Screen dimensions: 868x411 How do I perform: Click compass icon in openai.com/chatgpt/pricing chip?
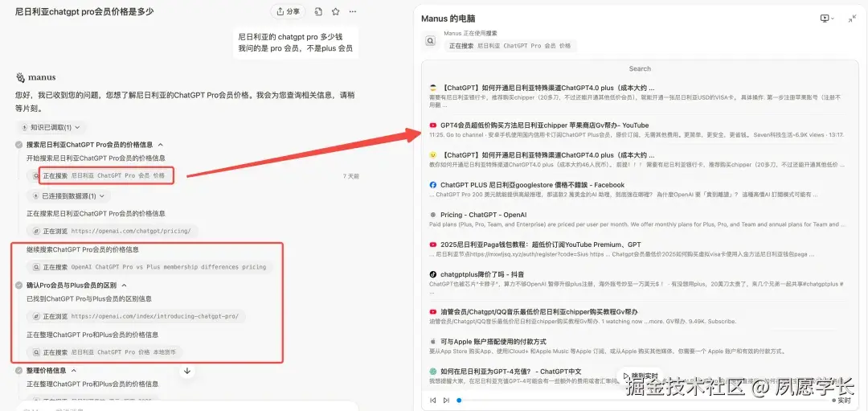coord(36,231)
